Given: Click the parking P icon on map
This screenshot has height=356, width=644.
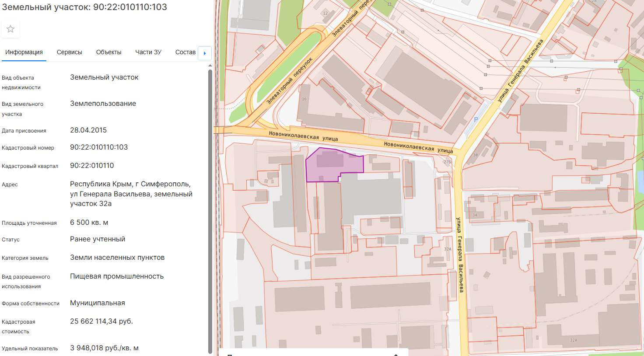Looking at the screenshot, I should [476, 119].
